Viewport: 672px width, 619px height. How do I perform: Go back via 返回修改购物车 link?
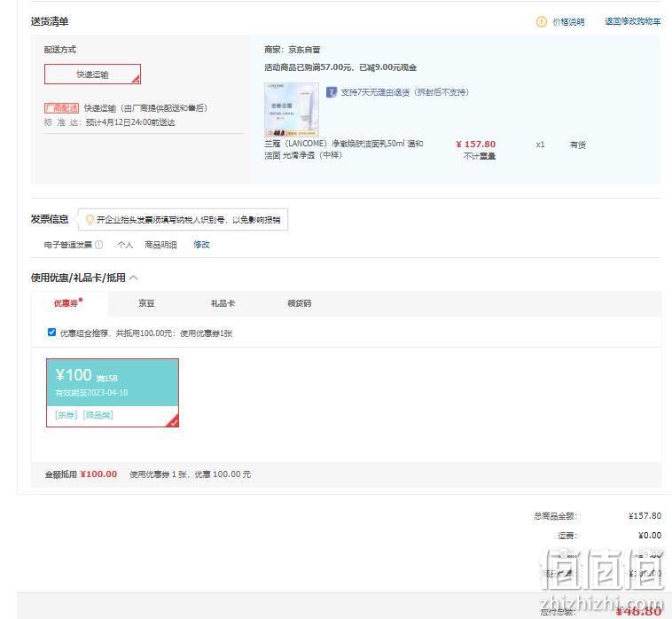[633, 21]
